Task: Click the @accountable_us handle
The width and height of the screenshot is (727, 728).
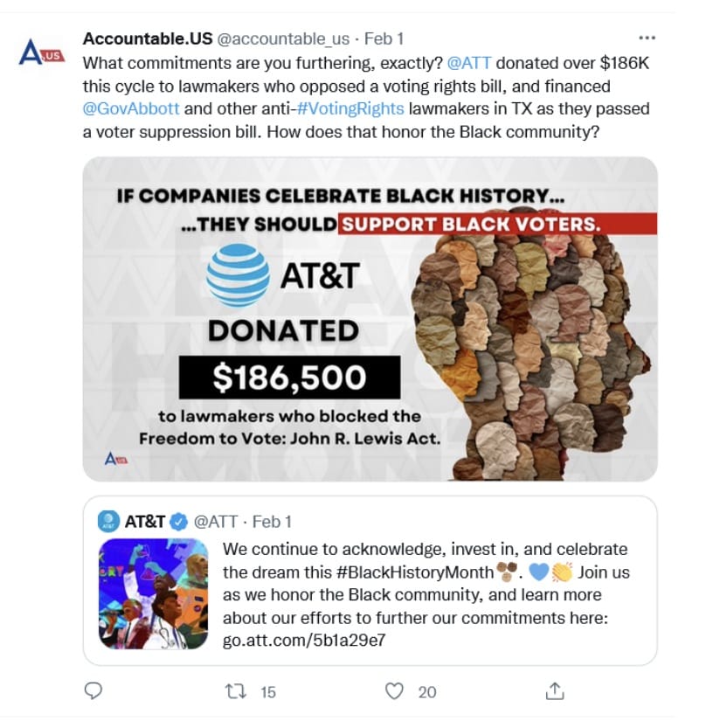Action: point(283,39)
